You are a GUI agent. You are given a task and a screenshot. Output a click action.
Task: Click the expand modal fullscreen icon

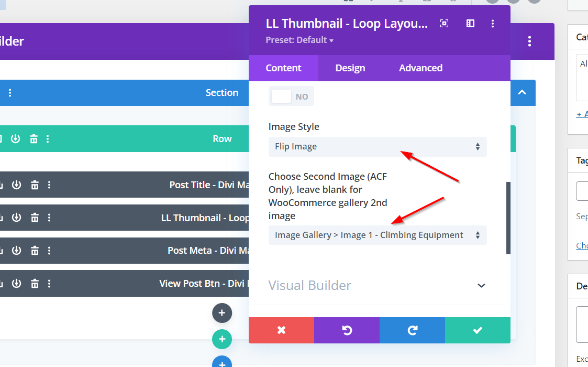tap(444, 24)
